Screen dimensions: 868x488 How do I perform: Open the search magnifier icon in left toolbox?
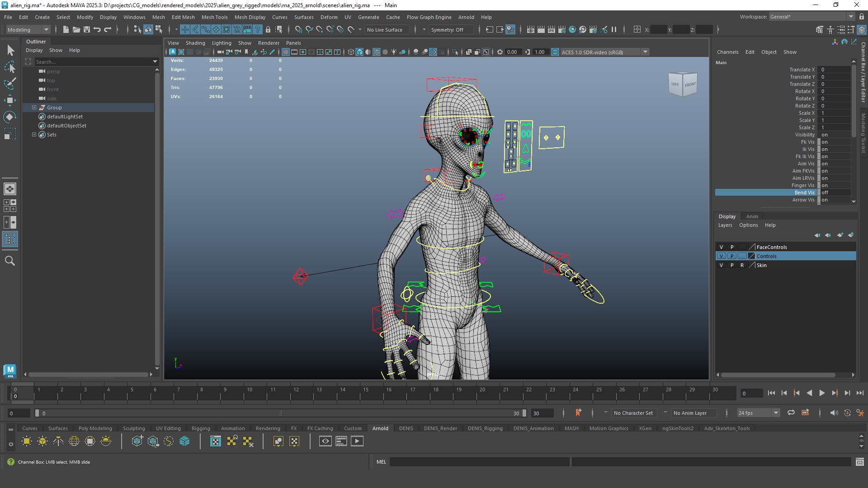(10, 261)
